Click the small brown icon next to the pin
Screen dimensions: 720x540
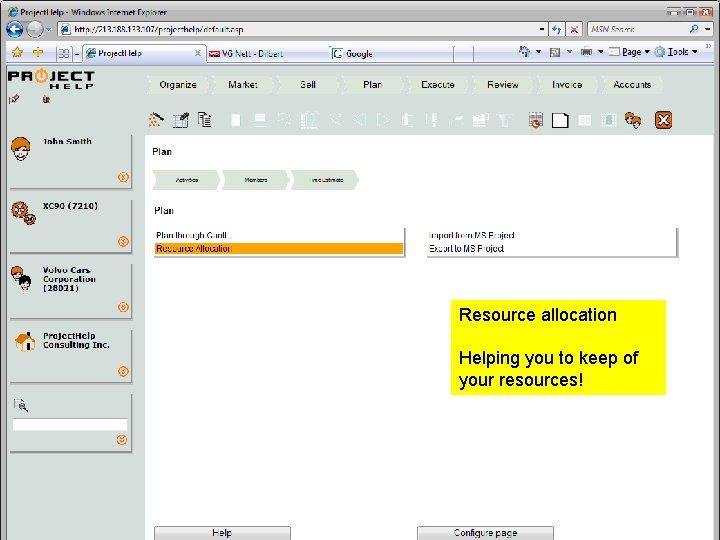coord(46,99)
